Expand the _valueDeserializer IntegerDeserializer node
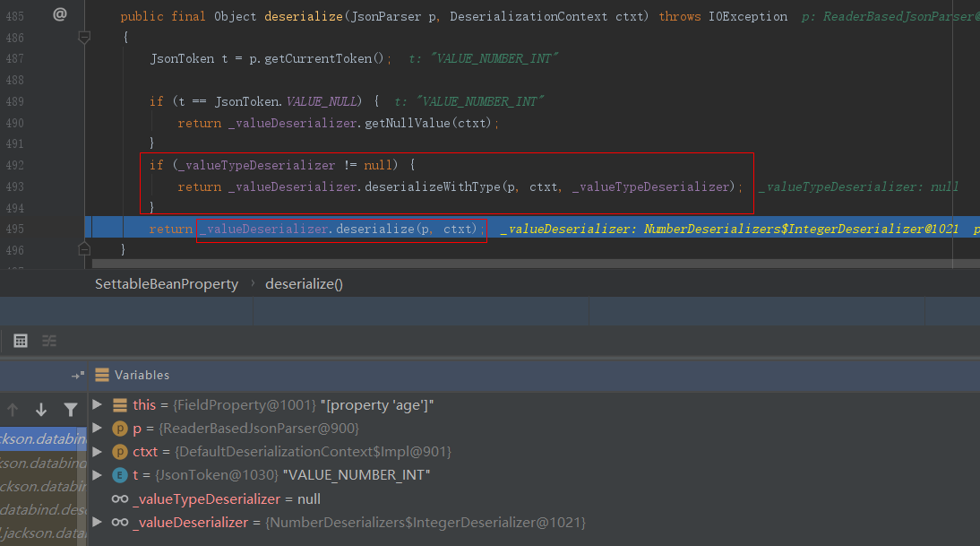 pos(98,522)
